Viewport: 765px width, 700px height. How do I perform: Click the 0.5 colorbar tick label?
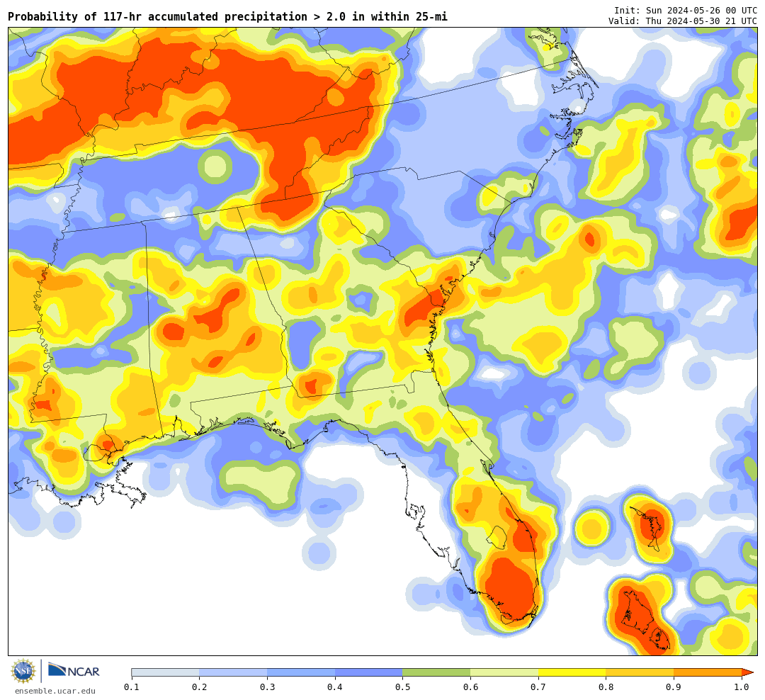pos(403,687)
